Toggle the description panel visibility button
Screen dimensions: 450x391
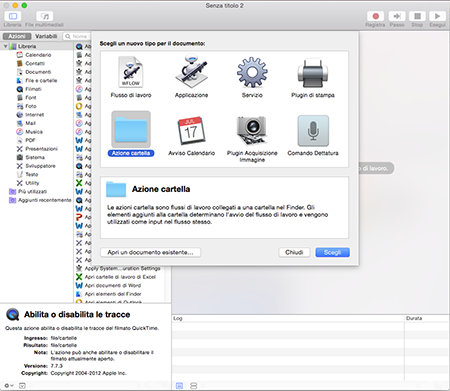[x=22, y=386]
